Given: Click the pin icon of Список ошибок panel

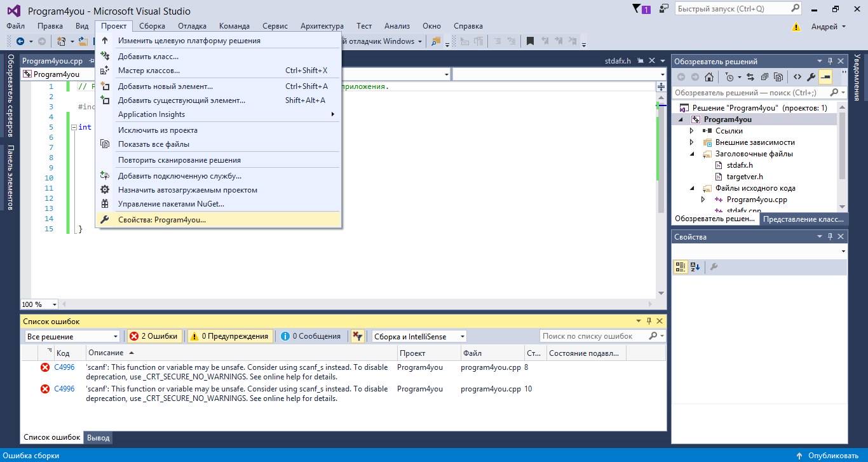Looking at the screenshot, I should [x=649, y=321].
